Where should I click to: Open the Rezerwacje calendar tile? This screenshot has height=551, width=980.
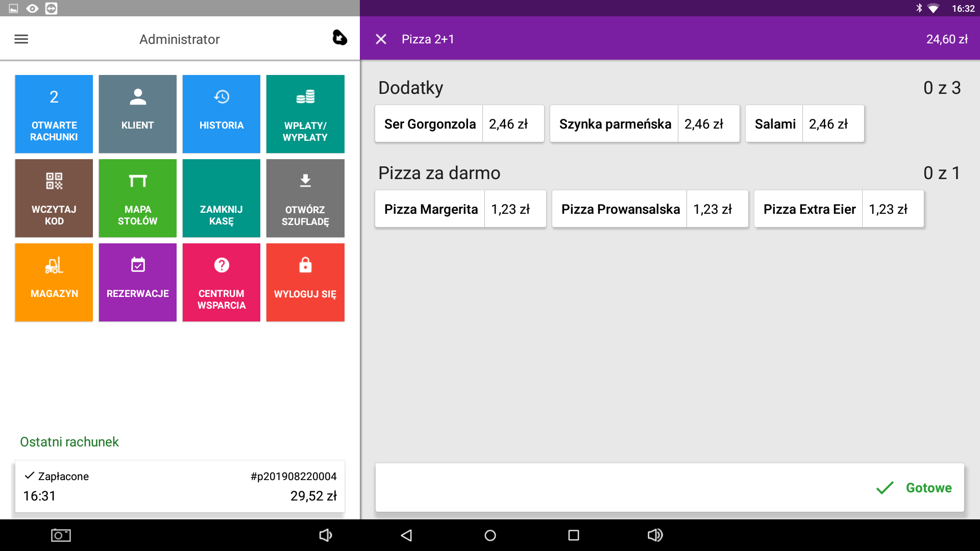pyautogui.click(x=137, y=282)
